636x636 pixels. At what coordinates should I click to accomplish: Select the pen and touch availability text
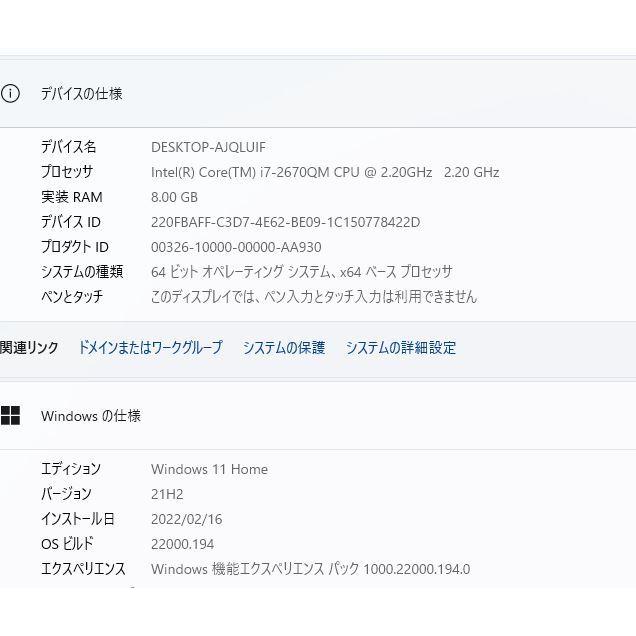coord(314,297)
